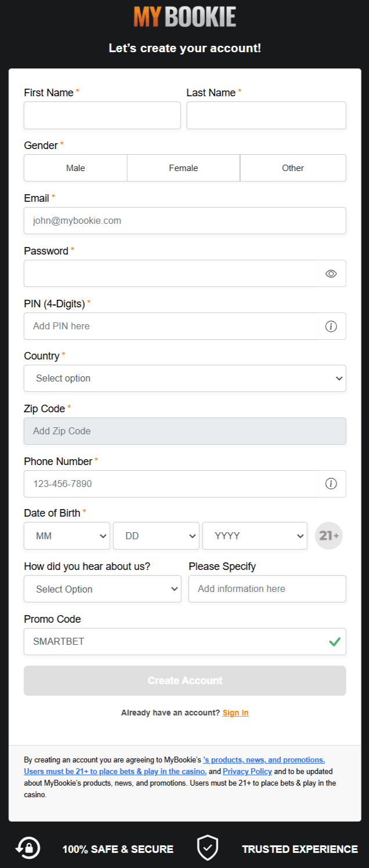Screen dimensions: 369x868
Task: Open the birth year YYYY dropdown
Action: 255,536
